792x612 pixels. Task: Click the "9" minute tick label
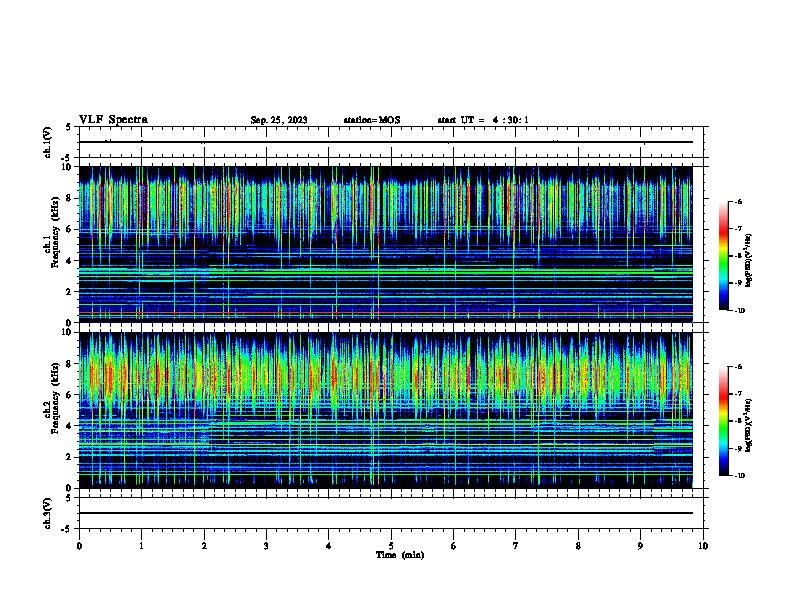pyautogui.click(x=640, y=546)
